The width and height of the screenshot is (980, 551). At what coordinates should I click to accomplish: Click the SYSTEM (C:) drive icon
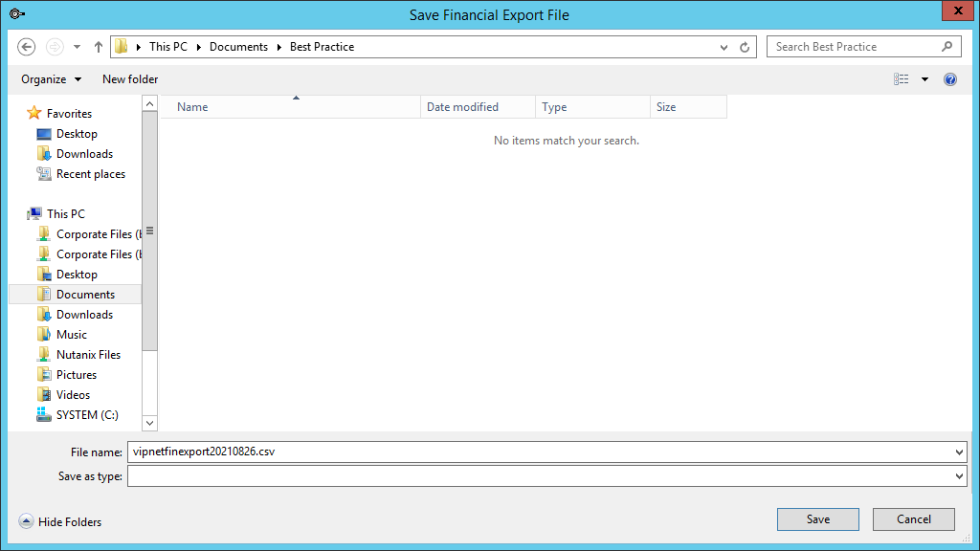(44, 415)
